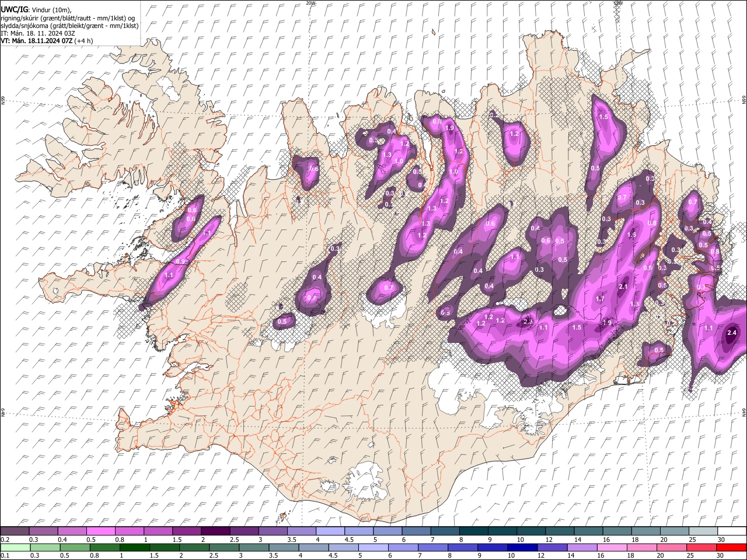Pick the white 25–30 snow legend swatch
Viewport: 747px width, 560px height.
(x=703, y=531)
